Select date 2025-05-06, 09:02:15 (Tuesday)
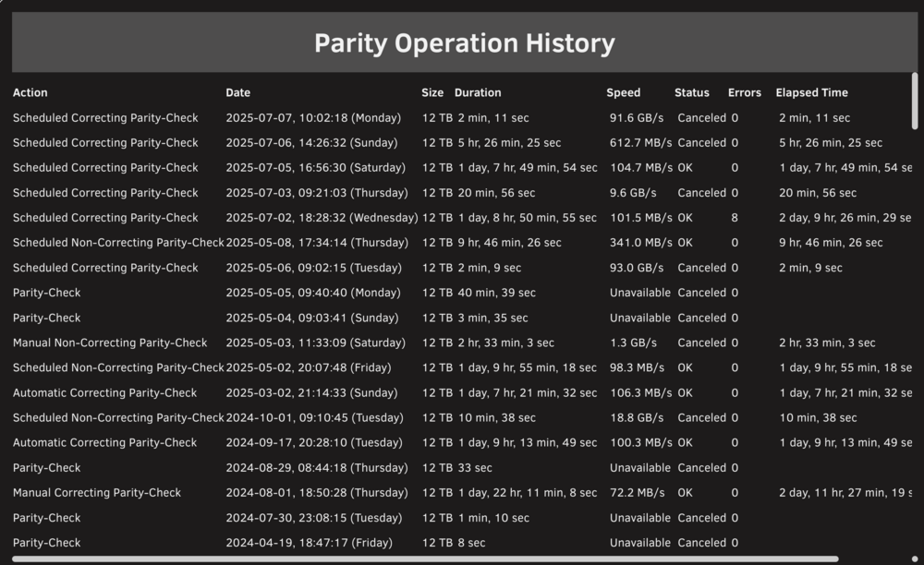924x565 pixels. click(314, 268)
